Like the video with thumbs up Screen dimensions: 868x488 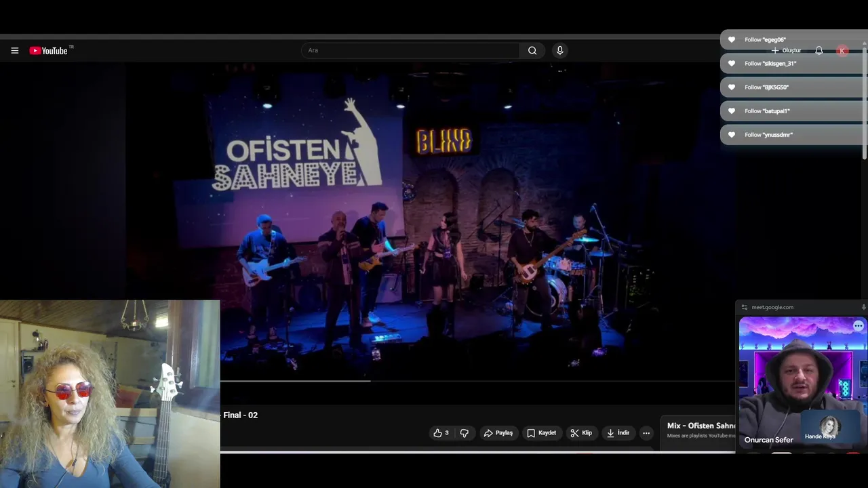click(441, 432)
